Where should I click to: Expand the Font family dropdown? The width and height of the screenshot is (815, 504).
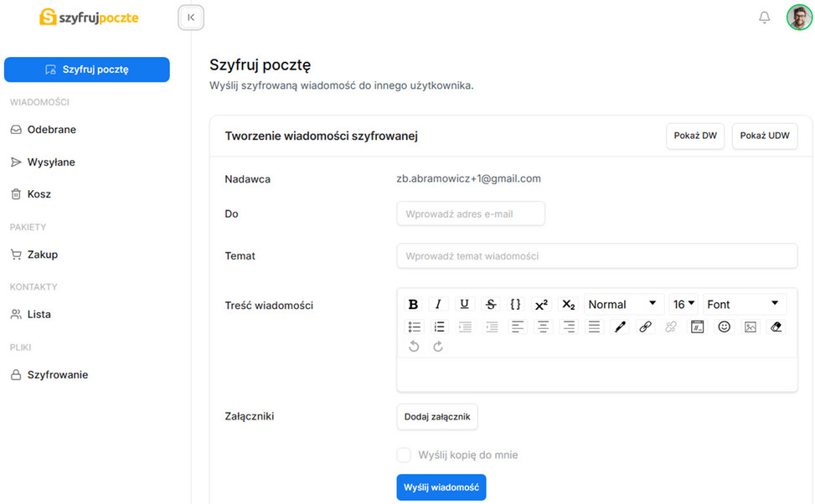(743, 305)
